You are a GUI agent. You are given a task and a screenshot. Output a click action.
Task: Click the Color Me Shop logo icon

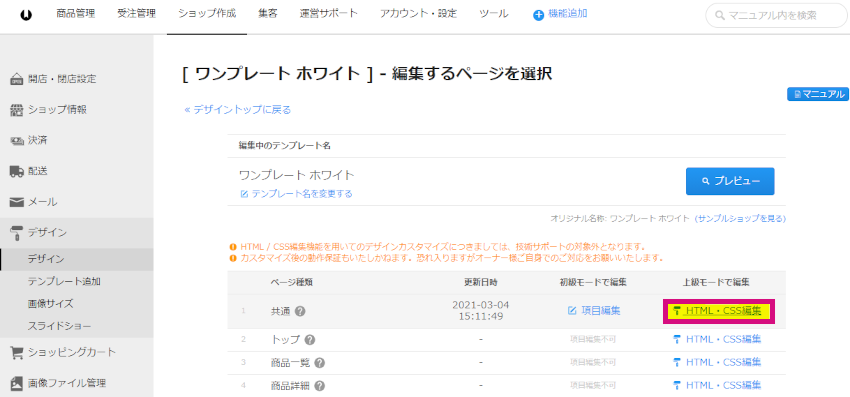click(25, 15)
